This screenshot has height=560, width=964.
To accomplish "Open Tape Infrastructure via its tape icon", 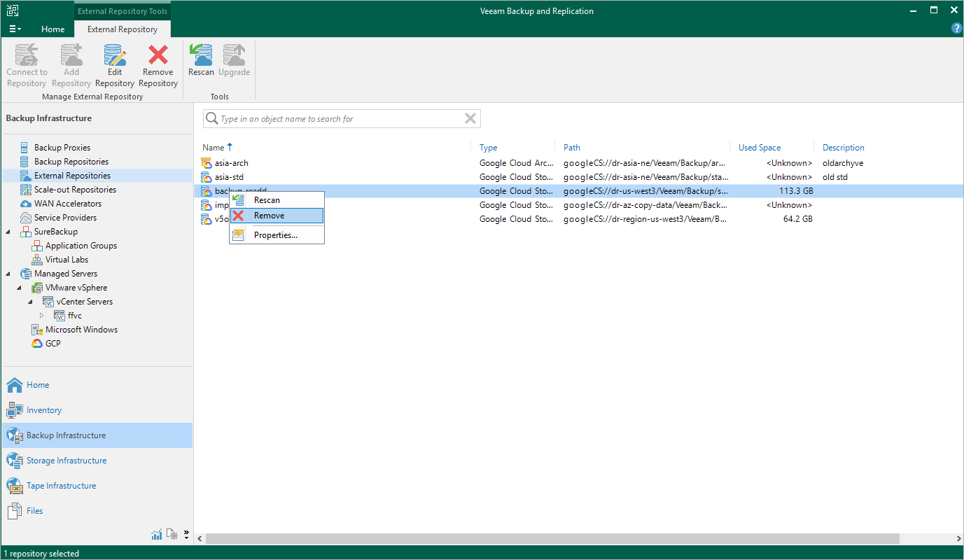I will tap(15, 486).
